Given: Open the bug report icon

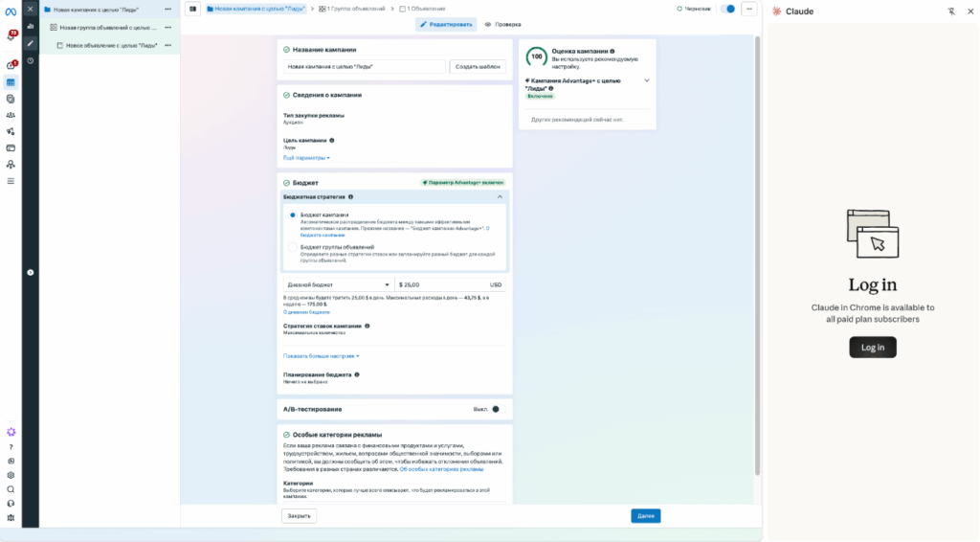Looking at the screenshot, I should [11, 518].
